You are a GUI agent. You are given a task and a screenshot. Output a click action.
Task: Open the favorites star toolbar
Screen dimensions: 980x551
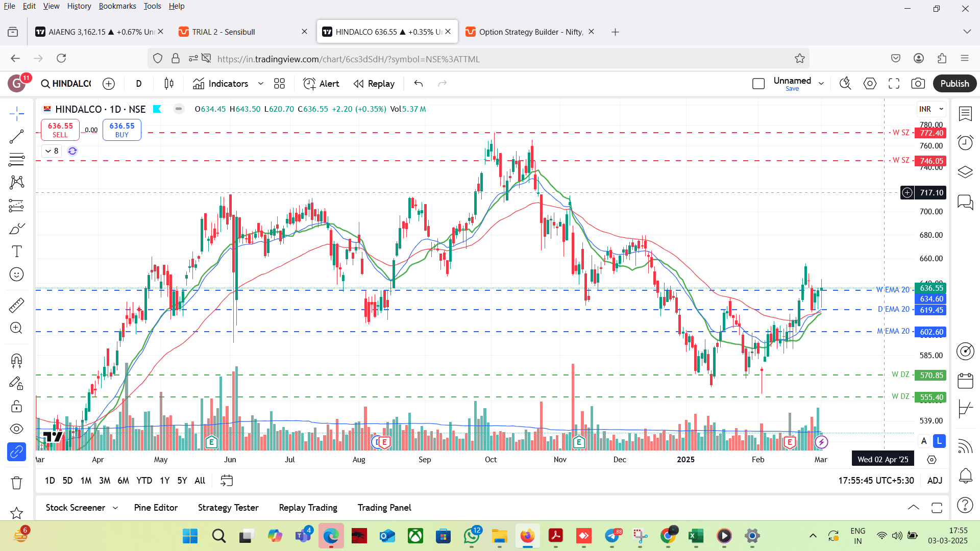pyautogui.click(x=16, y=513)
